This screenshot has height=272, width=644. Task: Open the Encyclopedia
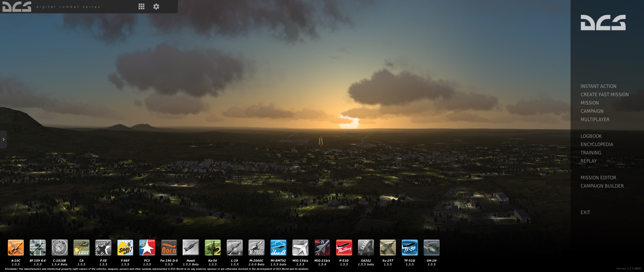click(597, 144)
